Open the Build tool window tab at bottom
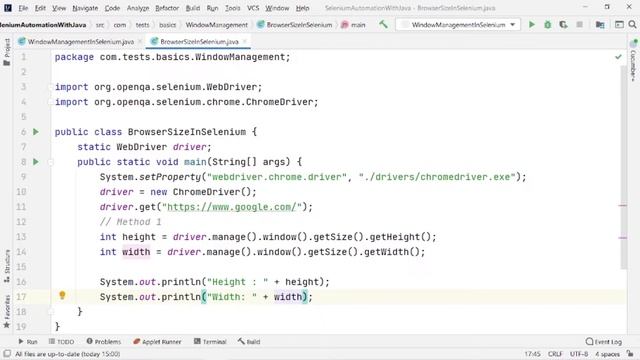Viewport: 640px width, 360px height. [249, 342]
